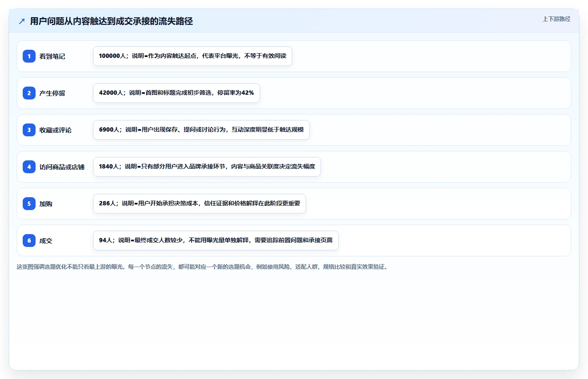
Task: Click the step 1 number badge
Action: pyautogui.click(x=29, y=56)
